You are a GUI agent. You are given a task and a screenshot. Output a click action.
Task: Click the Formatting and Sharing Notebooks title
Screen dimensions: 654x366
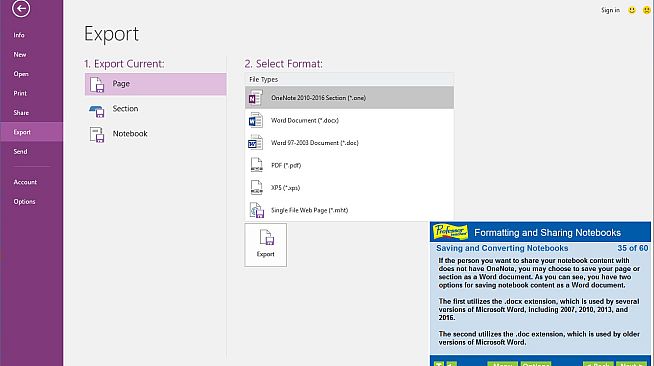tap(547, 233)
